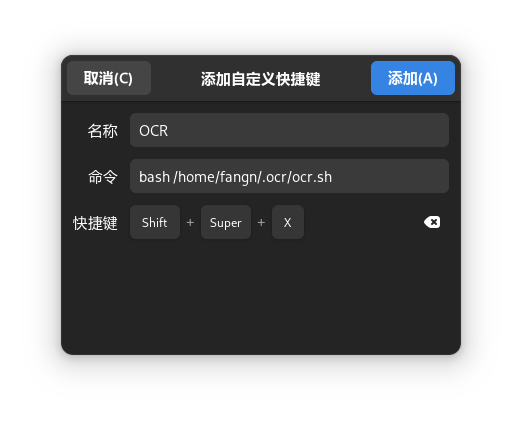522x422 pixels.
Task: Click the 添加自定义快捷键 dialog title
Action: coord(261,79)
